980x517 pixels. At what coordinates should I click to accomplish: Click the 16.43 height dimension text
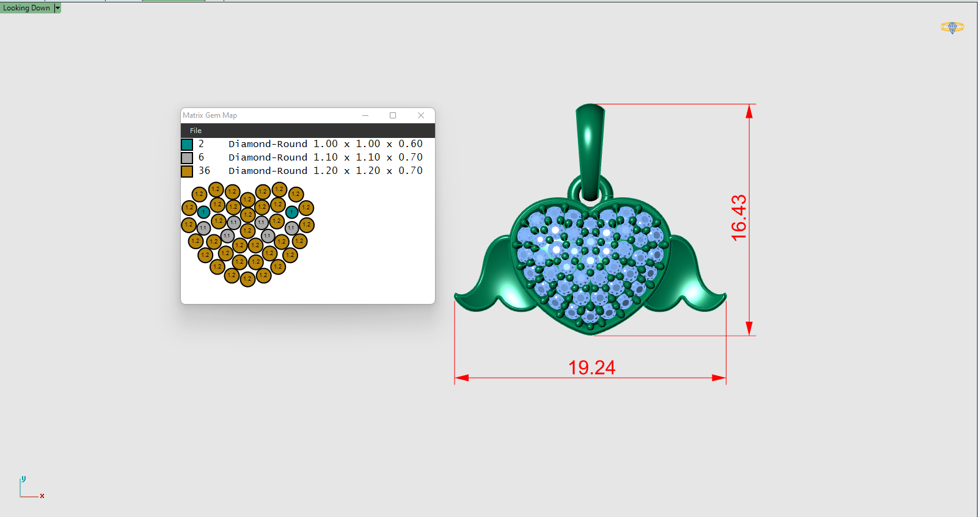[739, 217]
